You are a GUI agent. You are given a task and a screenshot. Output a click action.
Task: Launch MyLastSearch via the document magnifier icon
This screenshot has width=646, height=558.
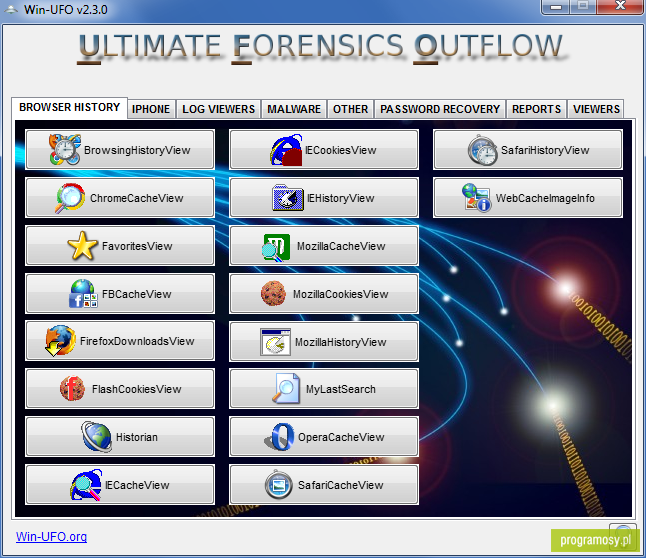pyautogui.click(x=286, y=388)
